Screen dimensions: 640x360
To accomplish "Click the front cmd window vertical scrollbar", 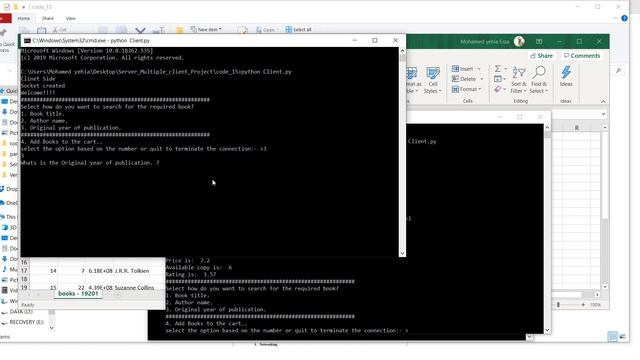I will point(402,153).
